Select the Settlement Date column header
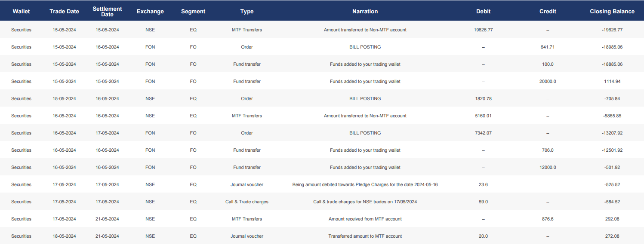 pyautogui.click(x=107, y=12)
